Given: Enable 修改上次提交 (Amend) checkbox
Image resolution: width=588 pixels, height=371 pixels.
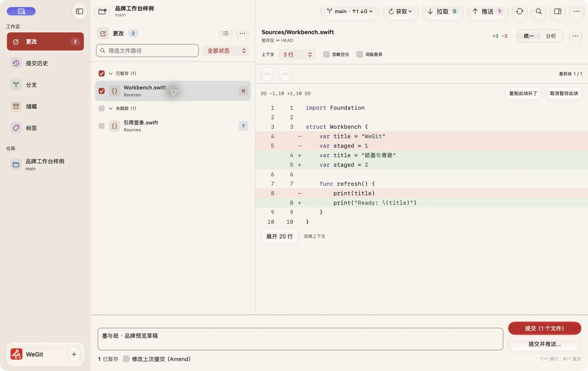Looking at the screenshot, I should click(126, 359).
